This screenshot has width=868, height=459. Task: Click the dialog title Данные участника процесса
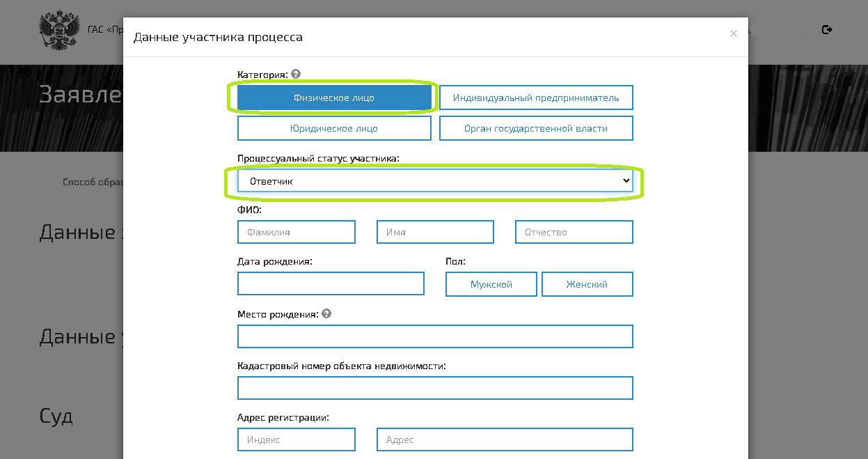tap(218, 37)
